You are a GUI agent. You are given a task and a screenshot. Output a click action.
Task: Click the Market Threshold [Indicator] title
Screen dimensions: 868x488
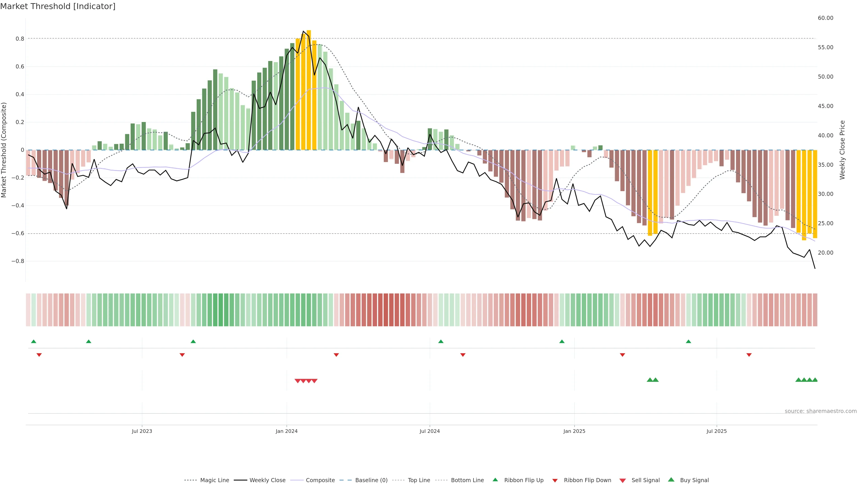click(x=58, y=6)
